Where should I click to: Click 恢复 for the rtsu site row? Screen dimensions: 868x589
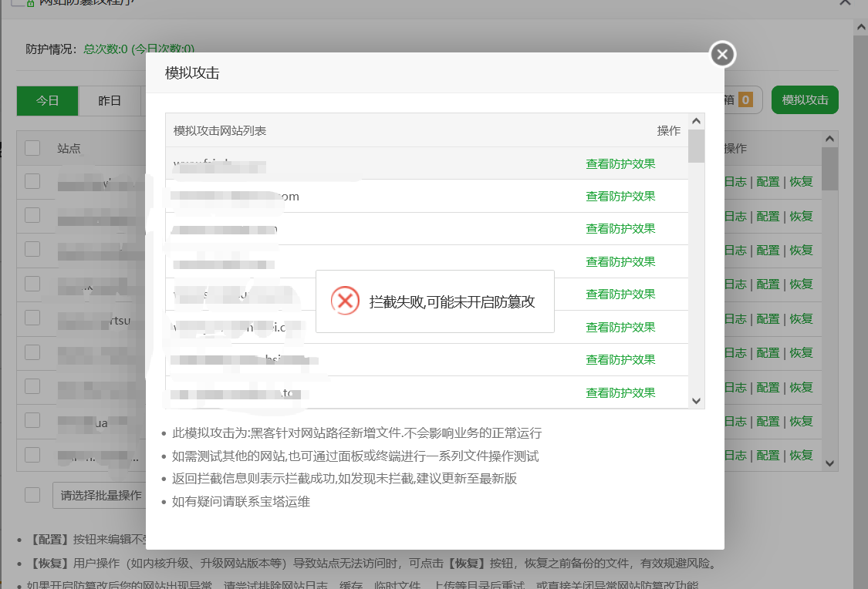(801, 318)
